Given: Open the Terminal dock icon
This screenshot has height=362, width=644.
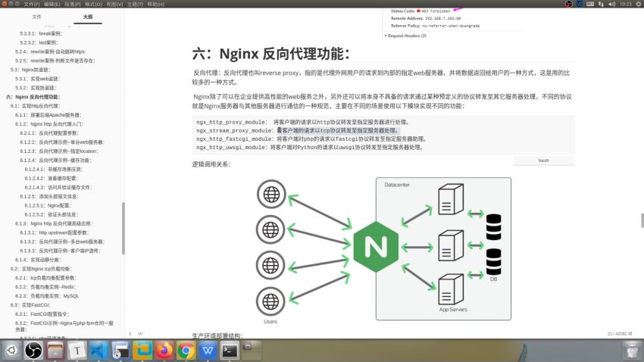Looking at the screenshot, I should coord(230,350).
